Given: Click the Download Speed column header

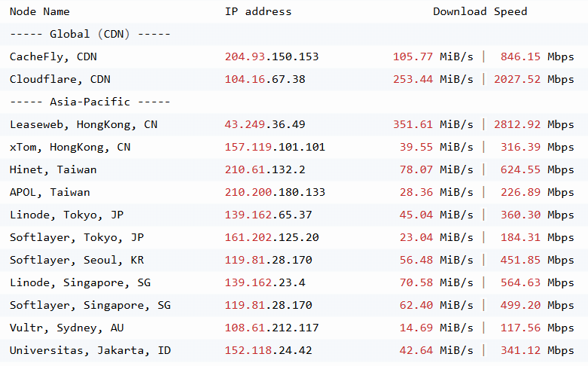Looking at the screenshot, I should pos(480,11).
